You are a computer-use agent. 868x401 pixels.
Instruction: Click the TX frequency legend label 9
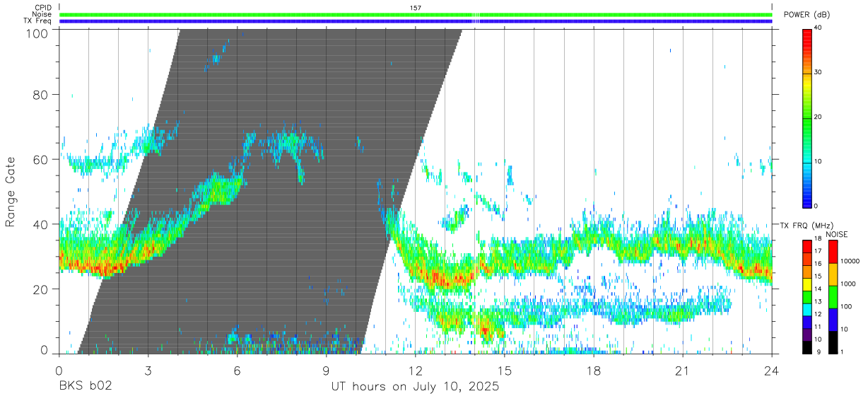817,351
